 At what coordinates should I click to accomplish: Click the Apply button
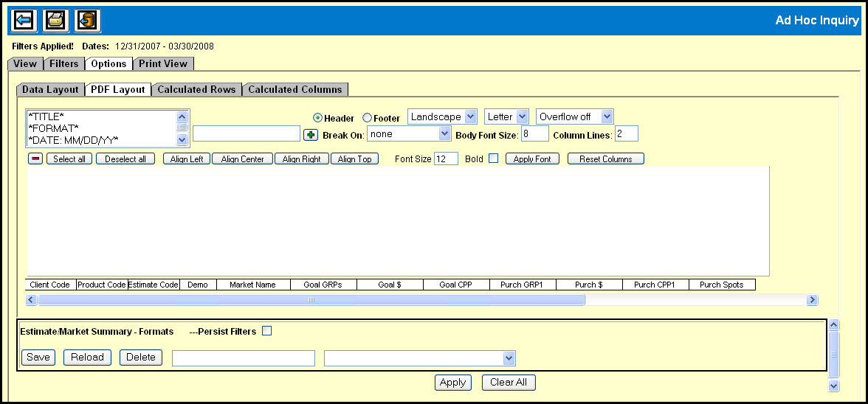point(453,383)
